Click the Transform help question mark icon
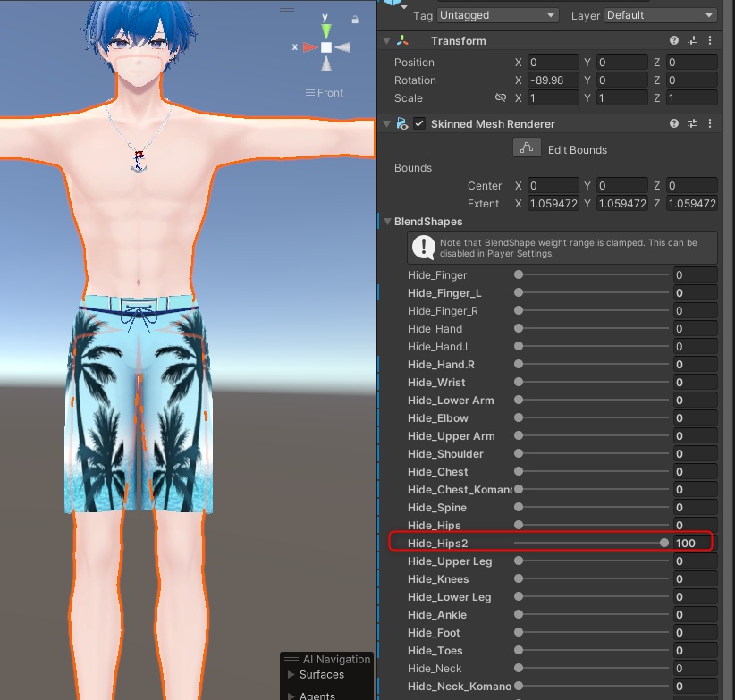735x700 pixels. click(673, 40)
